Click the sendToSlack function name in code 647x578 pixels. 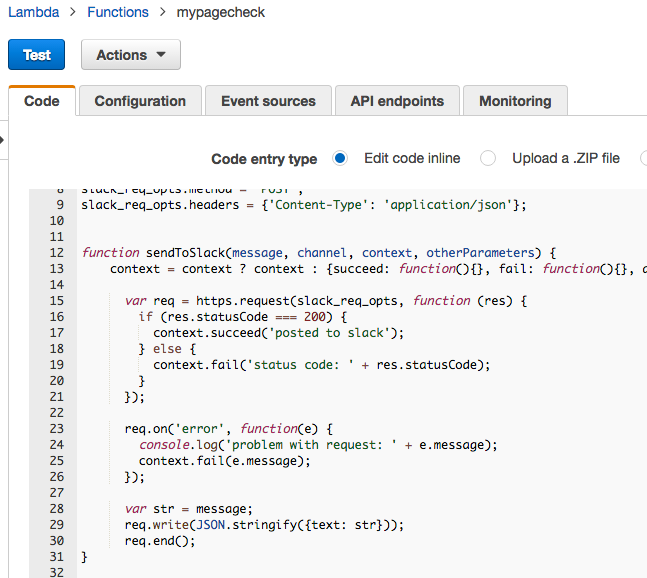pyautogui.click(x=185, y=252)
